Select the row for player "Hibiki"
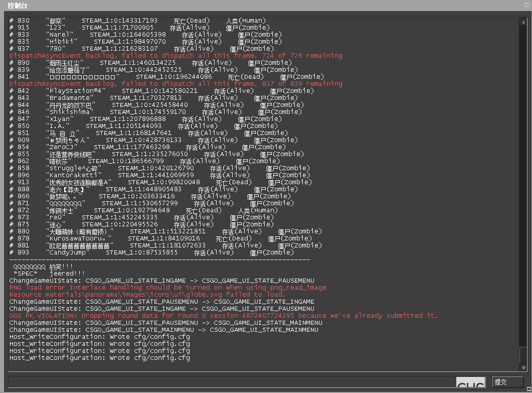The height and width of the screenshot is (393, 532). pos(145,42)
